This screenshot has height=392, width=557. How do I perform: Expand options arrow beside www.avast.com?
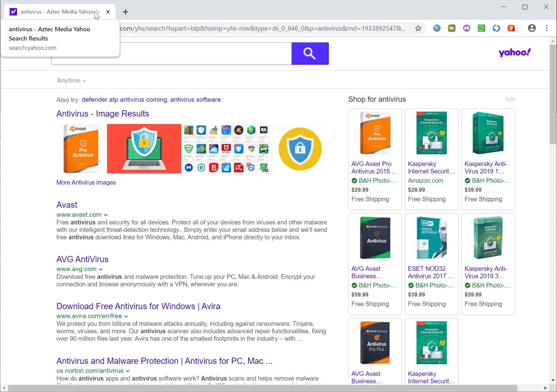[x=106, y=215]
